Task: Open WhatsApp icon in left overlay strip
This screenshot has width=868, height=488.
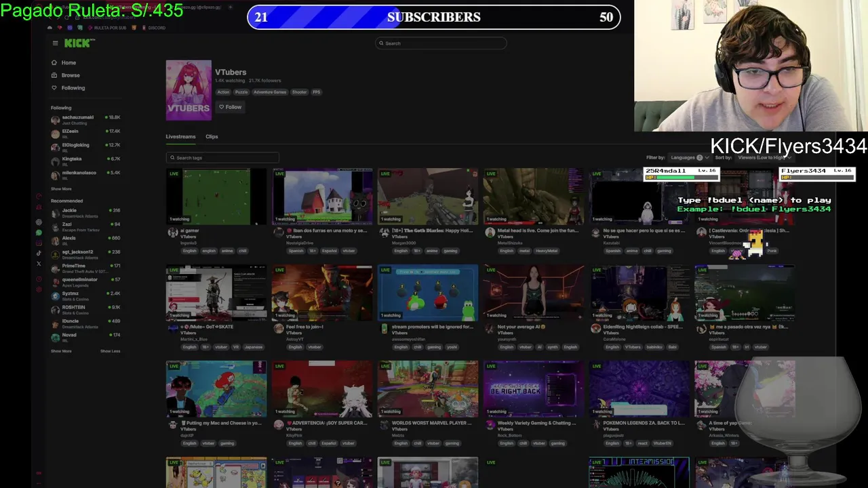Action: click(x=39, y=232)
